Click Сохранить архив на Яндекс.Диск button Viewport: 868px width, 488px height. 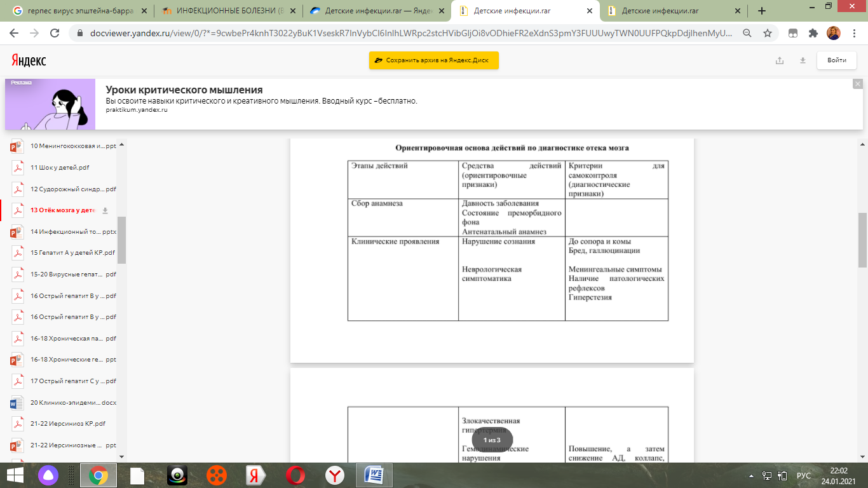tap(434, 60)
